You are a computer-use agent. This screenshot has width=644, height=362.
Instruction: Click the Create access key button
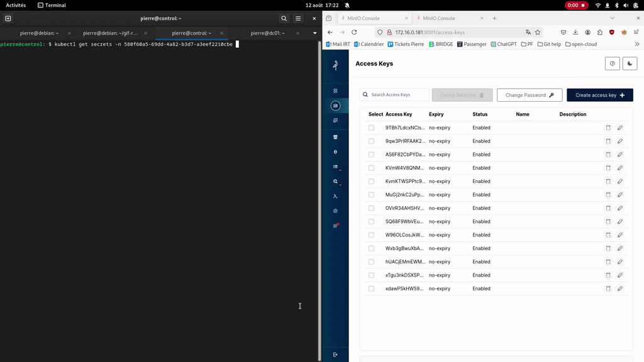coord(599,95)
